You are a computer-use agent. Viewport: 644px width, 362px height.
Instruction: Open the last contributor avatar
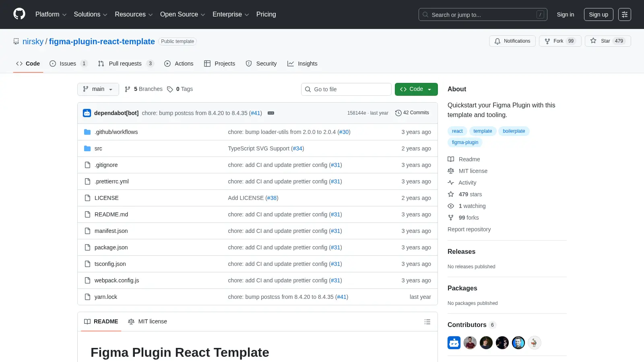(x=535, y=343)
